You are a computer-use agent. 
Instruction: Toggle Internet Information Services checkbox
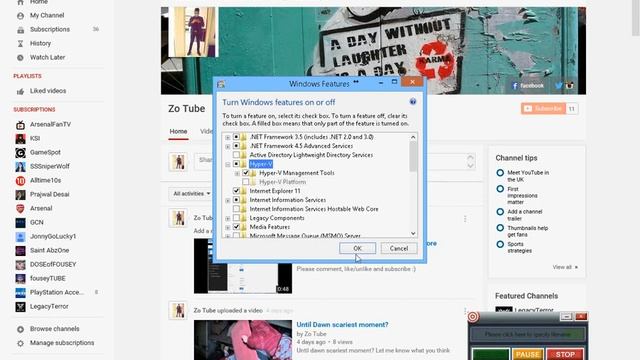pyautogui.click(x=236, y=200)
